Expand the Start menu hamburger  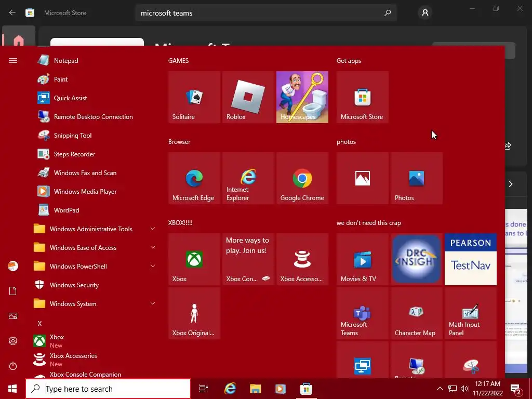tap(13, 61)
